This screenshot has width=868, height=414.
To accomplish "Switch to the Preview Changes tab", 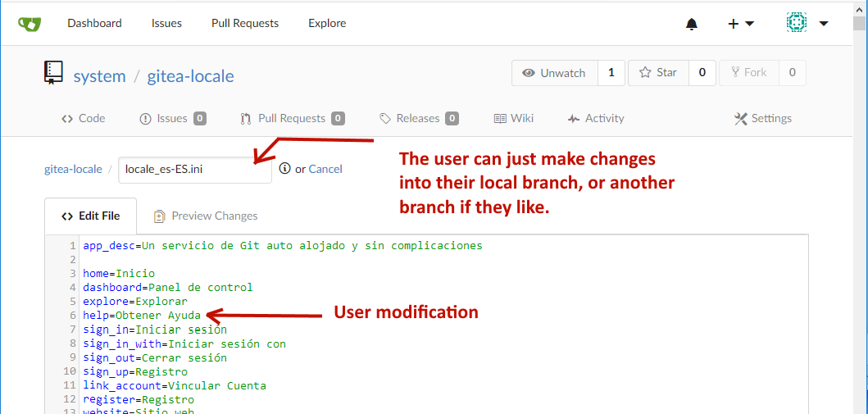I will pyautogui.click(x=206, y=216).
